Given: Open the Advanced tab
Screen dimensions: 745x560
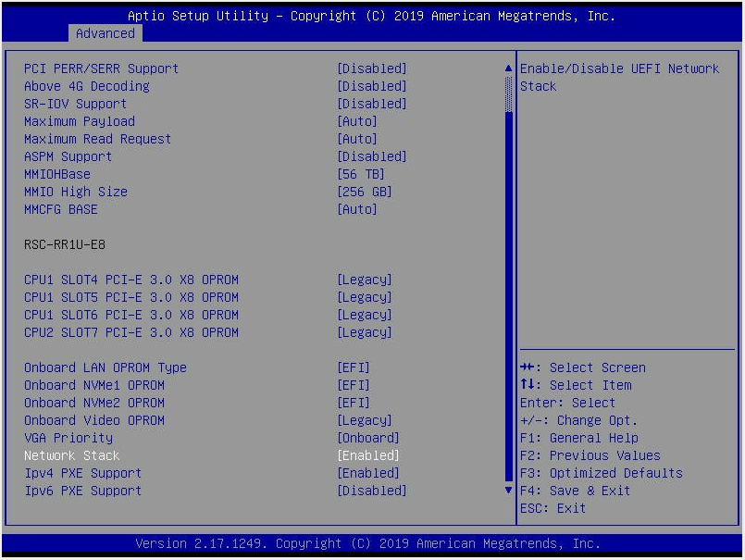Looking at the screenshot, I should 105,33.
